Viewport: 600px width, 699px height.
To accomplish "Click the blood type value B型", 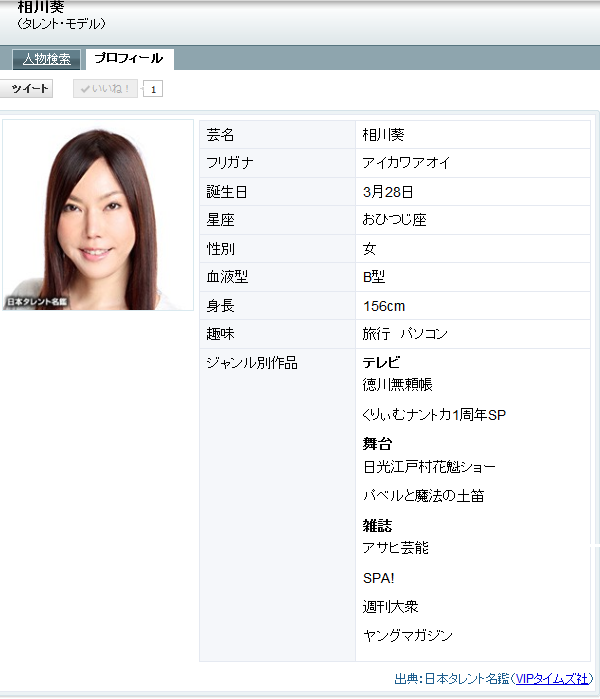I will (x=374, y=277).
